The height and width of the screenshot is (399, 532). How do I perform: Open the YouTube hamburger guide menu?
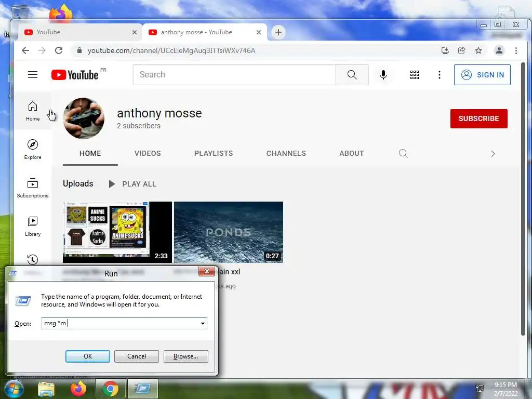33,75
